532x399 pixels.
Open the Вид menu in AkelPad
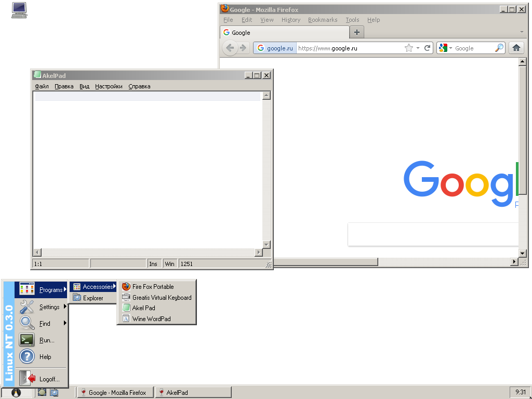click(84, 86)
